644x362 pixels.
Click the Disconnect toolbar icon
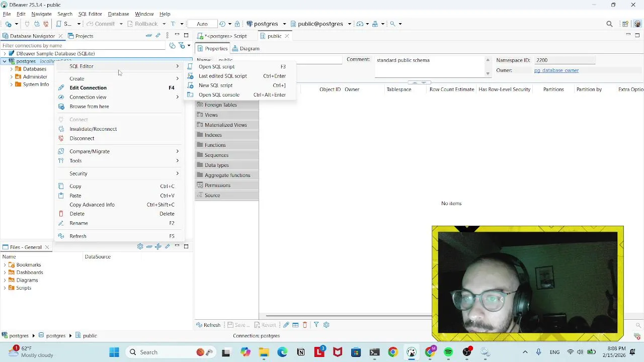(46, 24)
